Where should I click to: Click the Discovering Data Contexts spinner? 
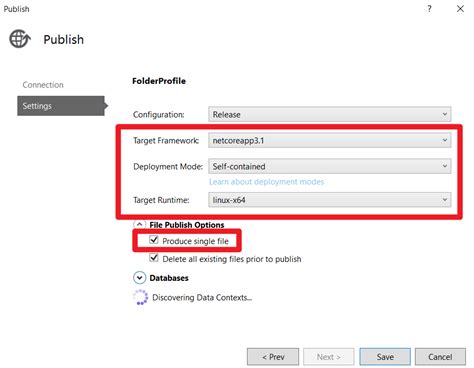point(140,297)
